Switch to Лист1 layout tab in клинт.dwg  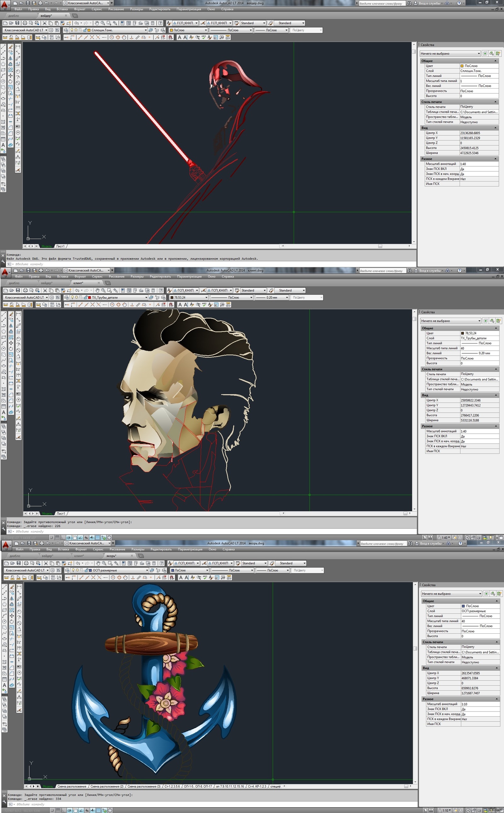coord(61,514)
